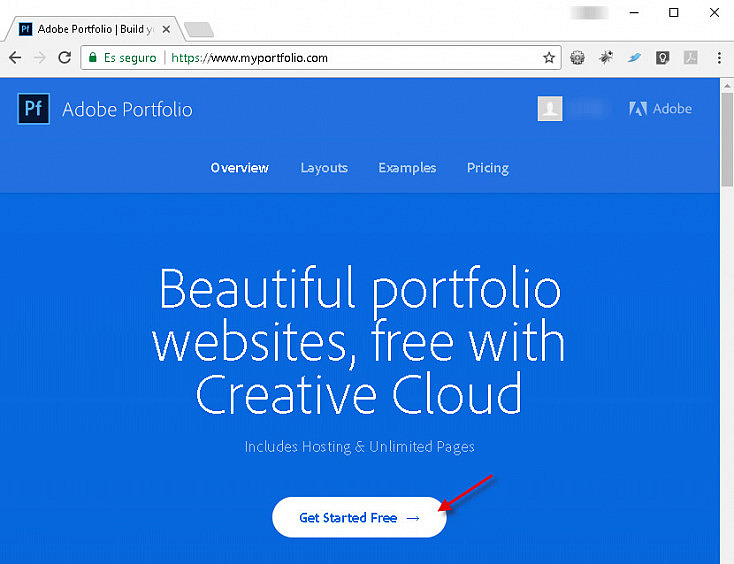Click the Adobe logo in header
The width and height of the screenshot is (734, 564).
[660, 109]
